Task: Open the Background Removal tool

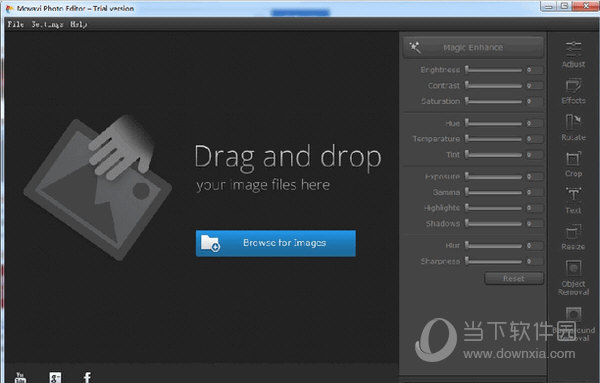Action: point(573,324)
